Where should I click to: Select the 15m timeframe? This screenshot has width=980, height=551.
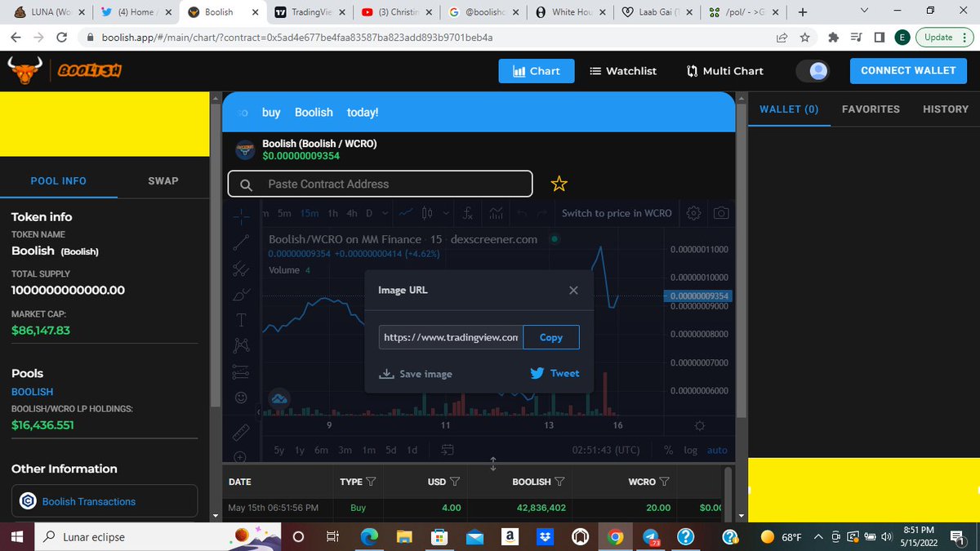click(310, 213)
